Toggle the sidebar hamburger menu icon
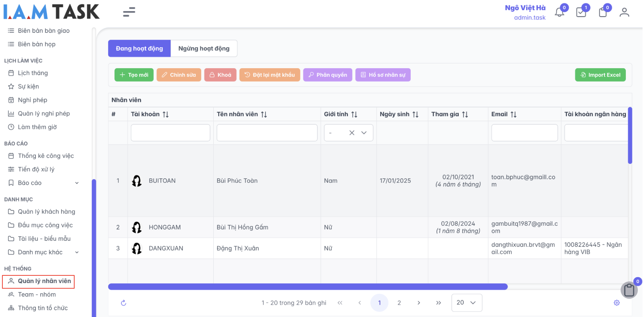This screenshot has width=644, height=317. tap(129, 12)
